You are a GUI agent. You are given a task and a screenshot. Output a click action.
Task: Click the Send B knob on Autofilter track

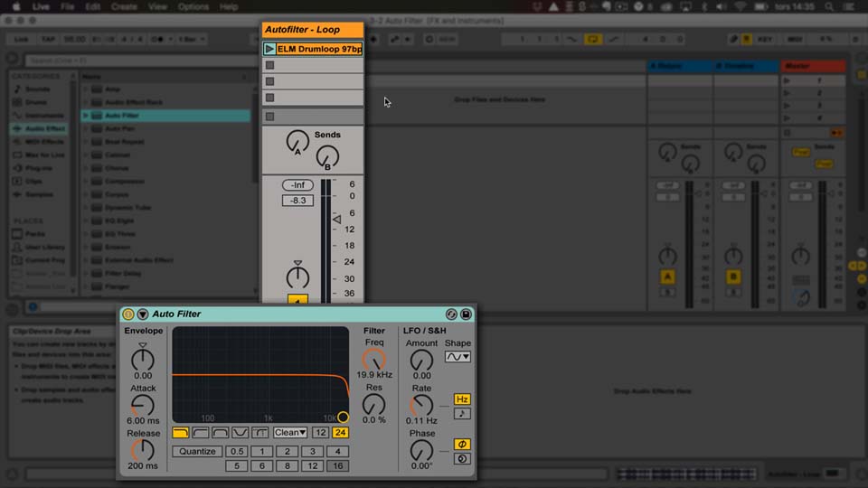click(327, 157)
